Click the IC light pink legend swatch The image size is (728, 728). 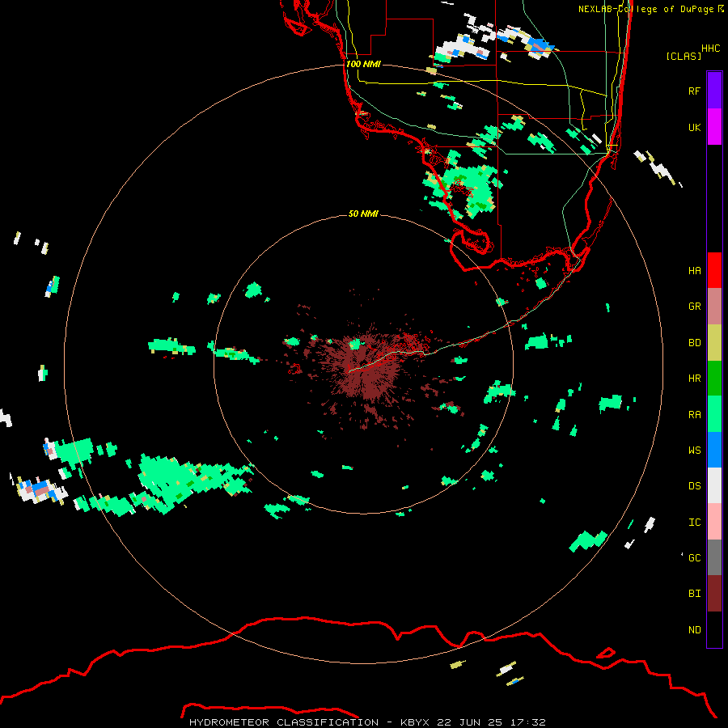tap(714, 522)
